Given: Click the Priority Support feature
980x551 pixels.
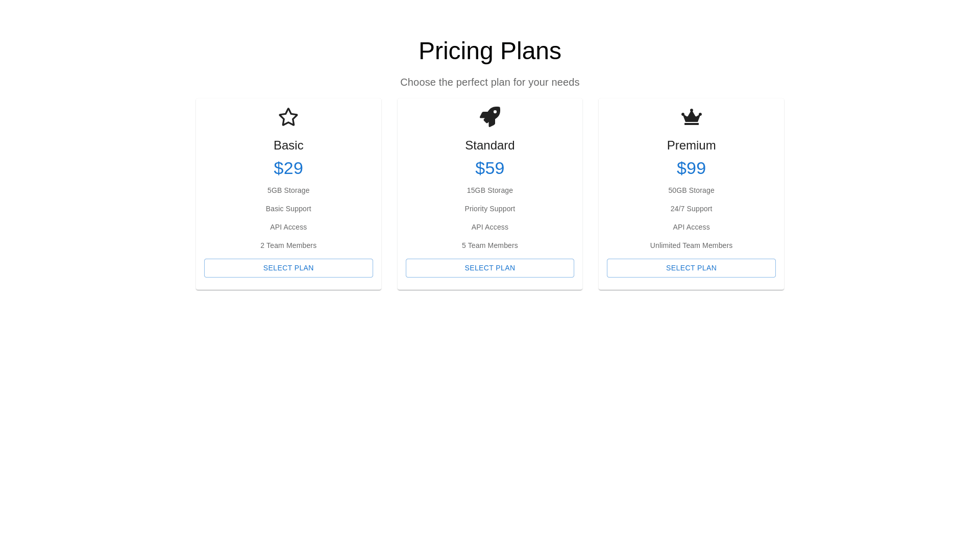Looking at the screenshot, I should [x=490, y=209].
